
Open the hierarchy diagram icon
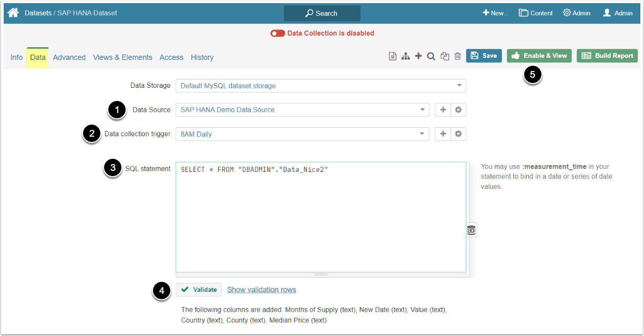[x=405, y=56]
